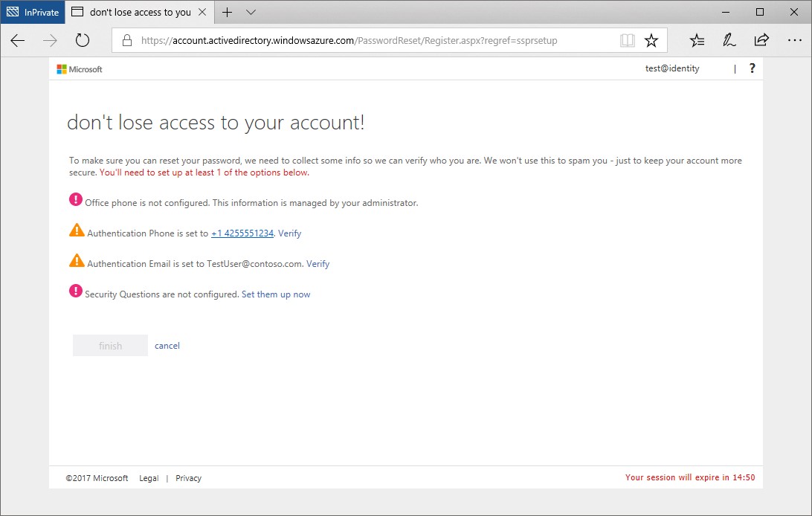Click the InPrivate indicator

click(33, 12)
